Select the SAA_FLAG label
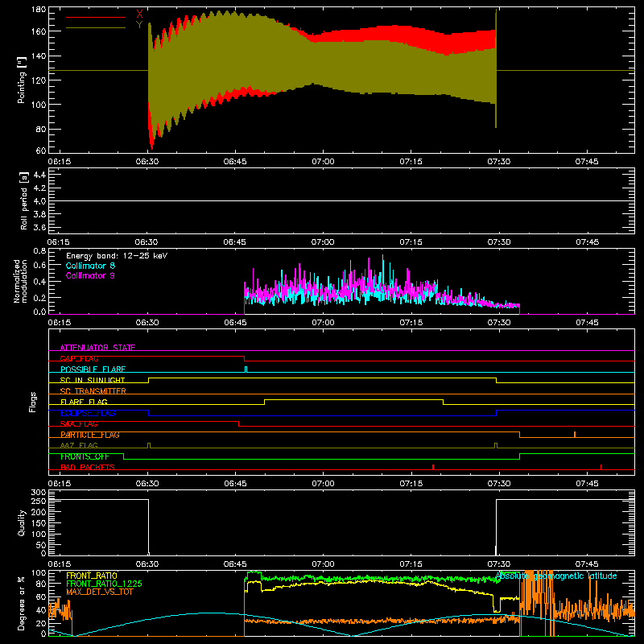 (x=79, y=424)
